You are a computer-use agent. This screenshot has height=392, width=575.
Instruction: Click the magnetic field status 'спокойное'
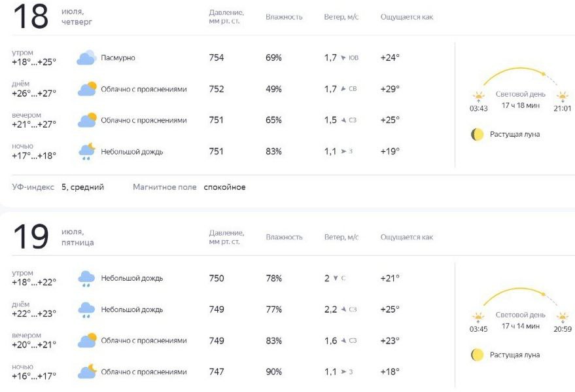[224, 187]
